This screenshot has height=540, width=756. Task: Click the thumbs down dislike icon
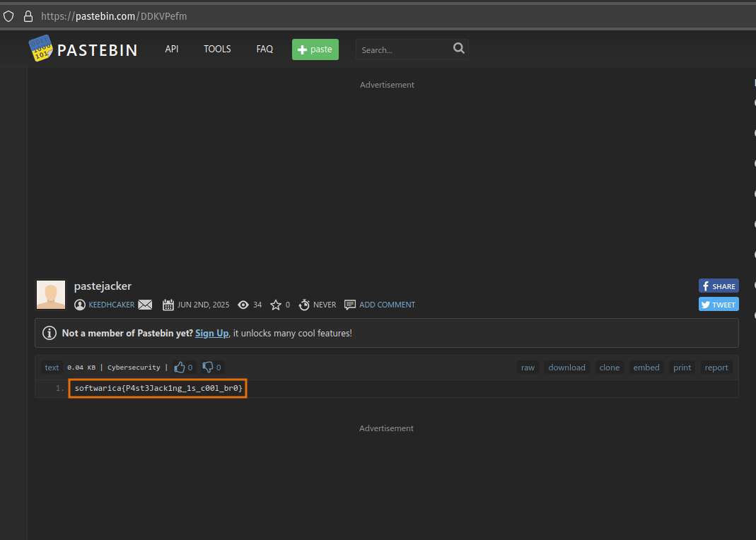coord(208,368)
